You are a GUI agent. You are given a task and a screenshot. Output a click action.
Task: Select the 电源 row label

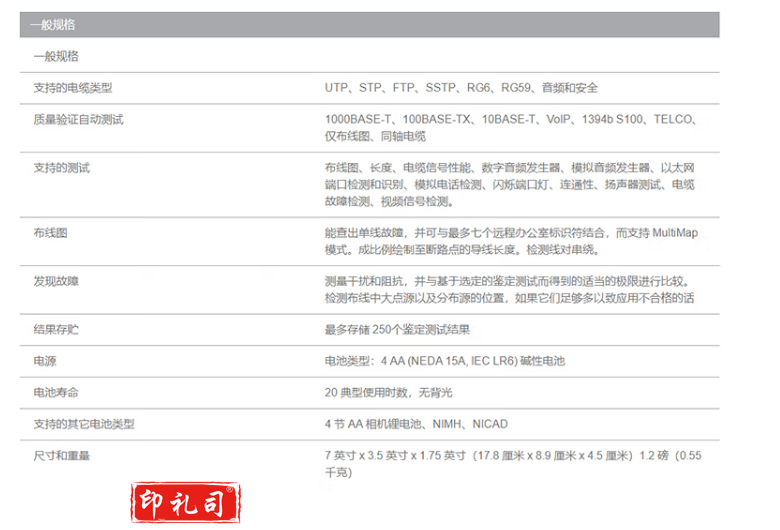pyautogui.click(x=44, y=360)
